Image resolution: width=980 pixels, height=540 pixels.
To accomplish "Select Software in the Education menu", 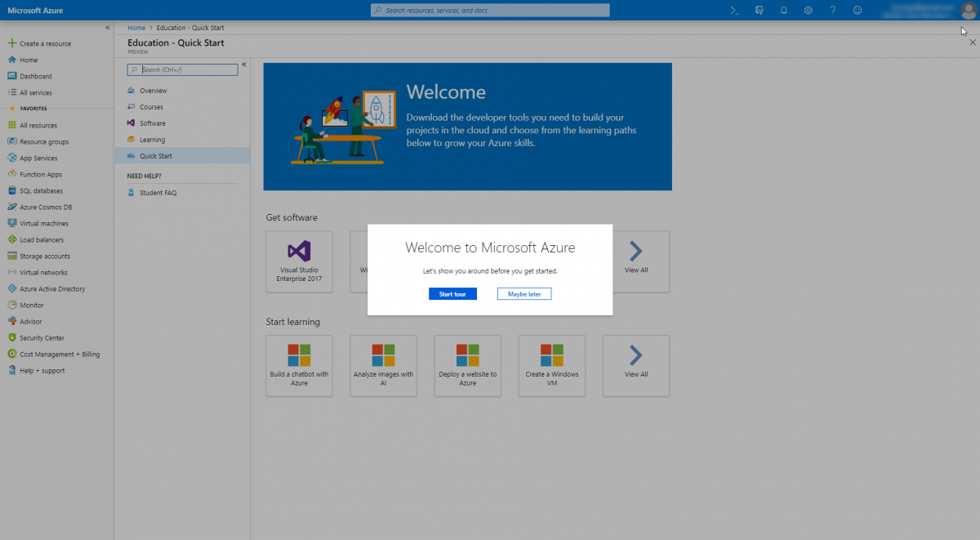I will (152, 123).
